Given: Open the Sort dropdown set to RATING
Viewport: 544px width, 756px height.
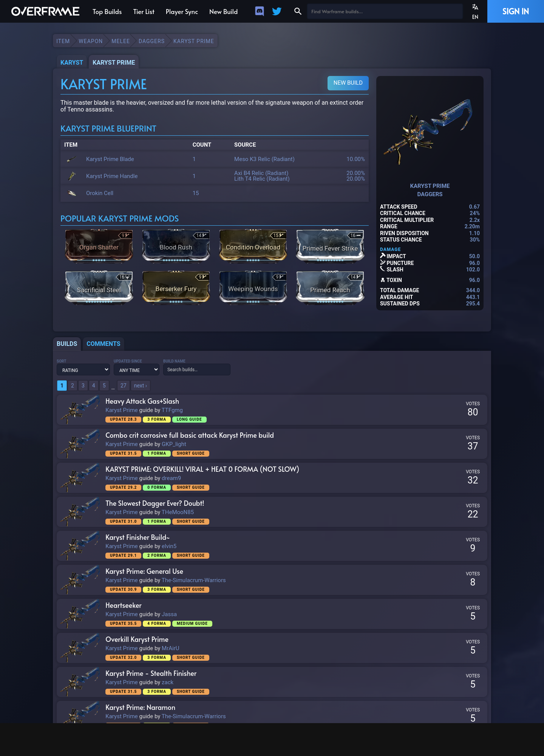Looking at the screenshot, I should [83, 370].
